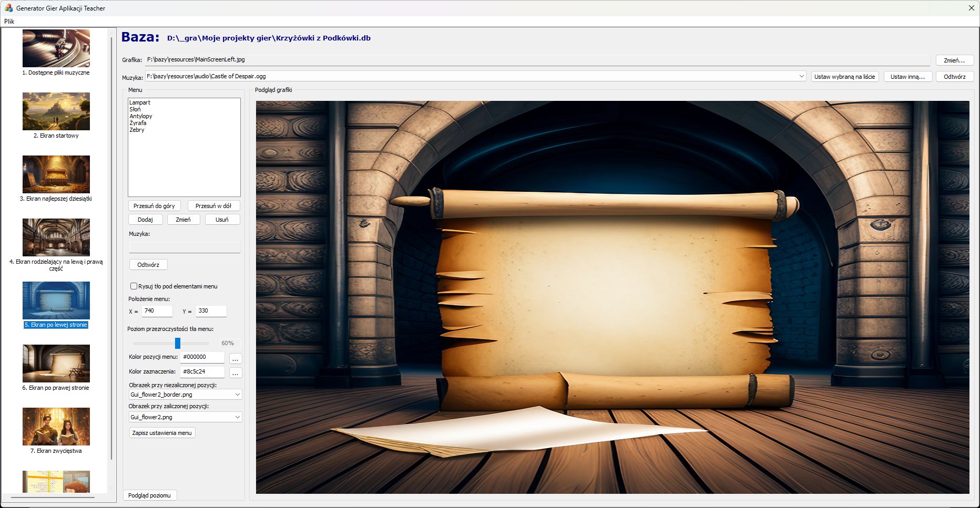Open the Plik menu
The height and width of the screenshot is (508, 980).
click(x=9, y=22)
